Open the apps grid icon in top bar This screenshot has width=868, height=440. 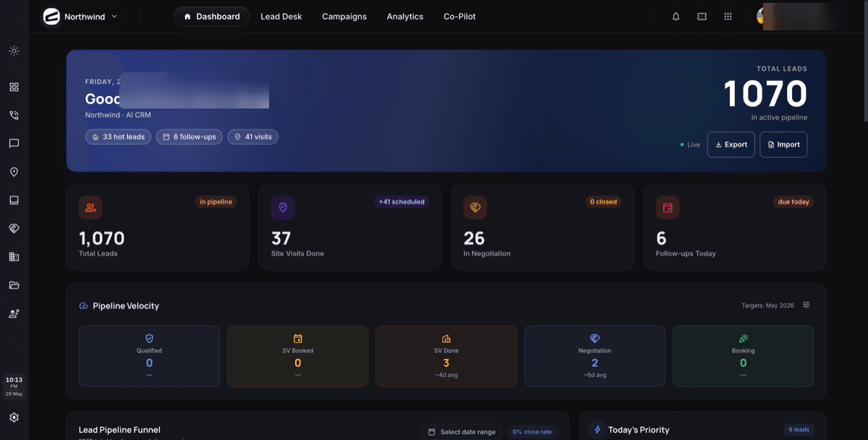pyautogui.click(x=728, y=17)
